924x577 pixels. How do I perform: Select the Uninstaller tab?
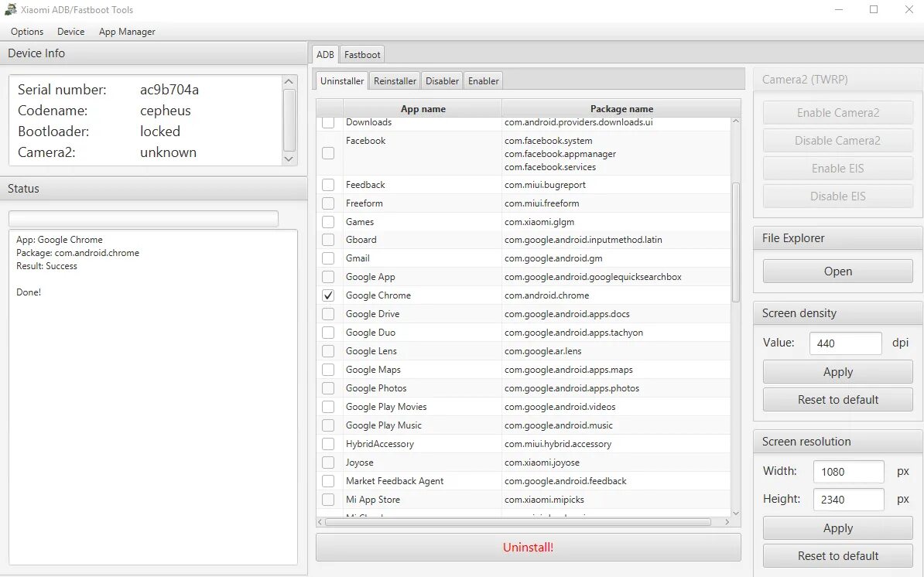342,80
